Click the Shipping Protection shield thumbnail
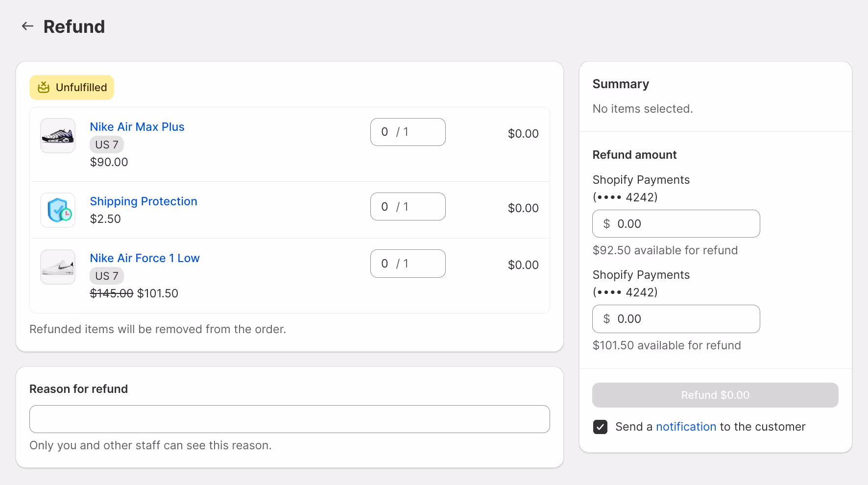Viewport: 868px width, 485px height. tap(58, 210)
